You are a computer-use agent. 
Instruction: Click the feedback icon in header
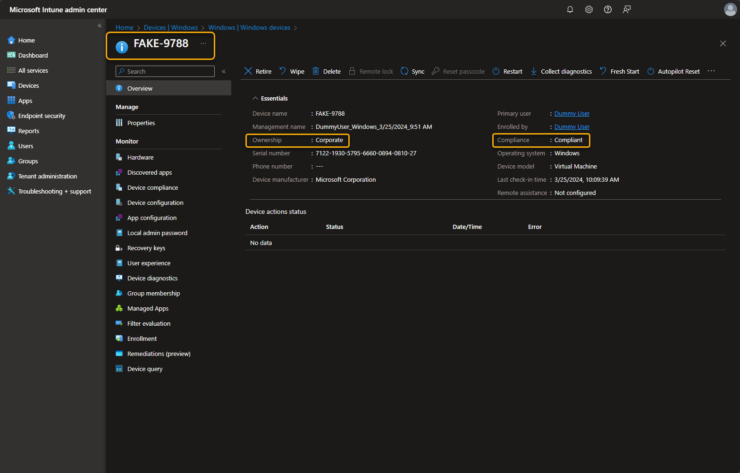627,9
